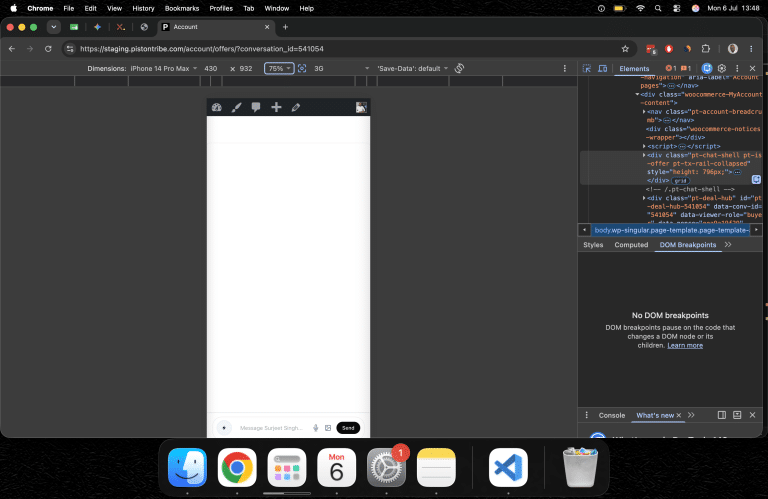Click the Customize brush icon in the admin bar
This screenshot has height=499, width=768.
pos(237,107)
